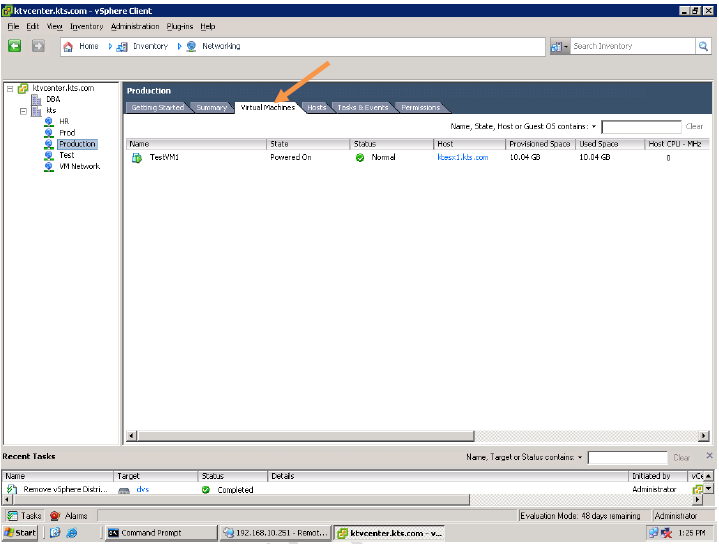Viewport: 719px width, 544px height.
Task: Switch to the Getting Started tab
Action: tap(157, 107)
